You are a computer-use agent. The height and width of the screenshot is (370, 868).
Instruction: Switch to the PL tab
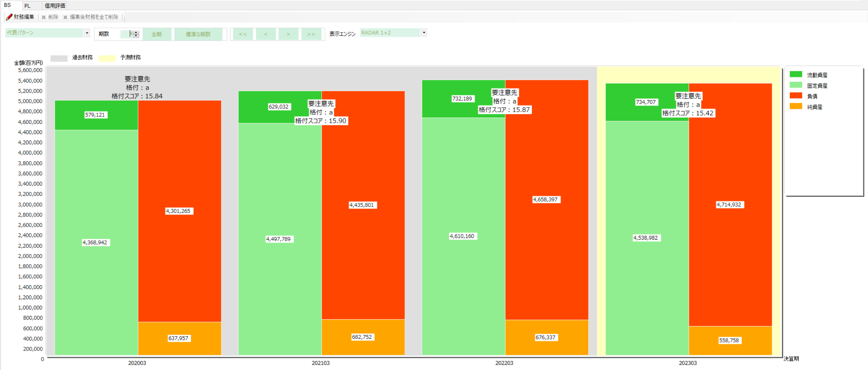pyautogui.click(x=28, y=5)
